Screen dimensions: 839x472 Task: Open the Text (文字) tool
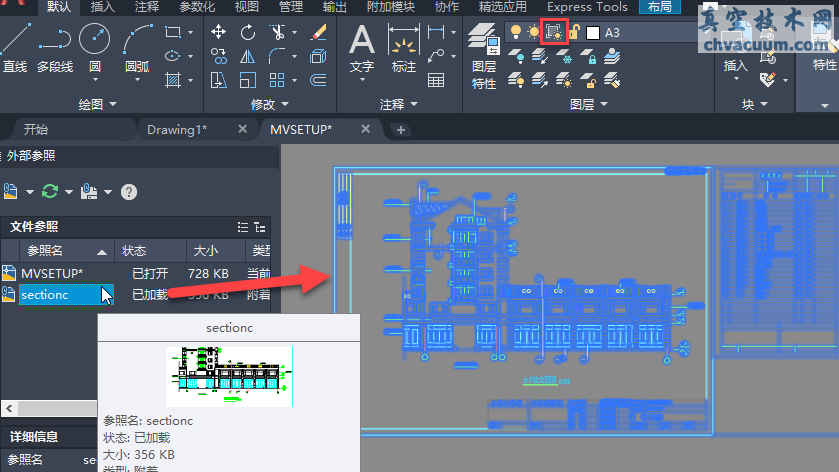coord(362,48)
